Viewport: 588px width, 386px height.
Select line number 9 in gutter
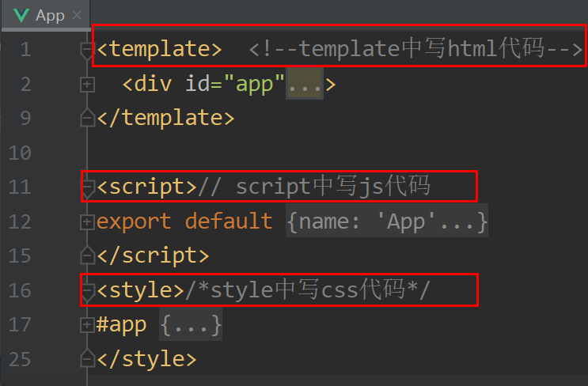[25, 118]
